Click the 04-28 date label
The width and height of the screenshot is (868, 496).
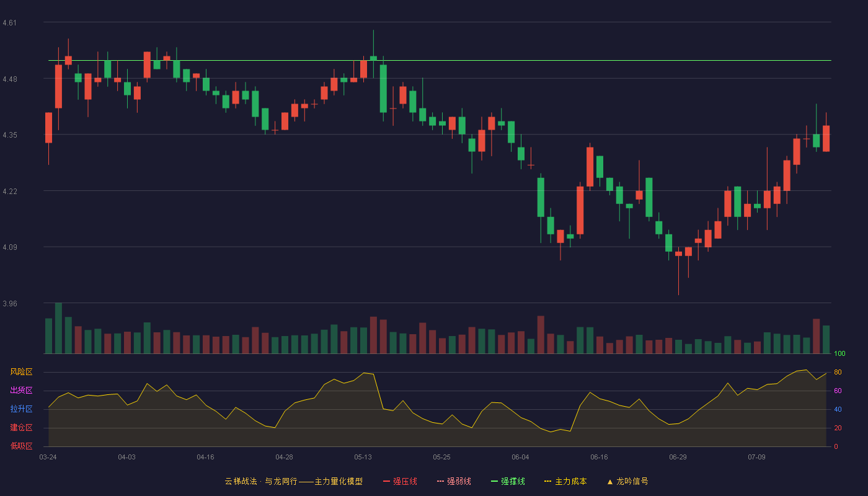(x=284, y=457)
